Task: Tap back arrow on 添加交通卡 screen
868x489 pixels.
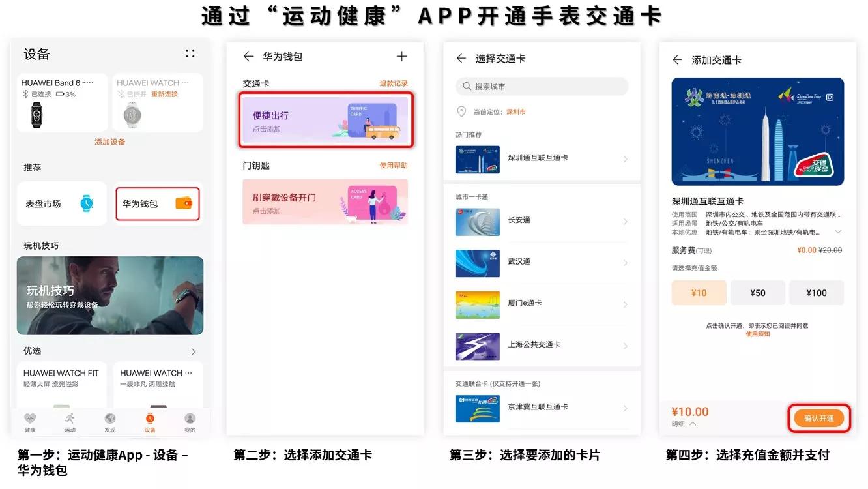Action: tap(677, 60)
